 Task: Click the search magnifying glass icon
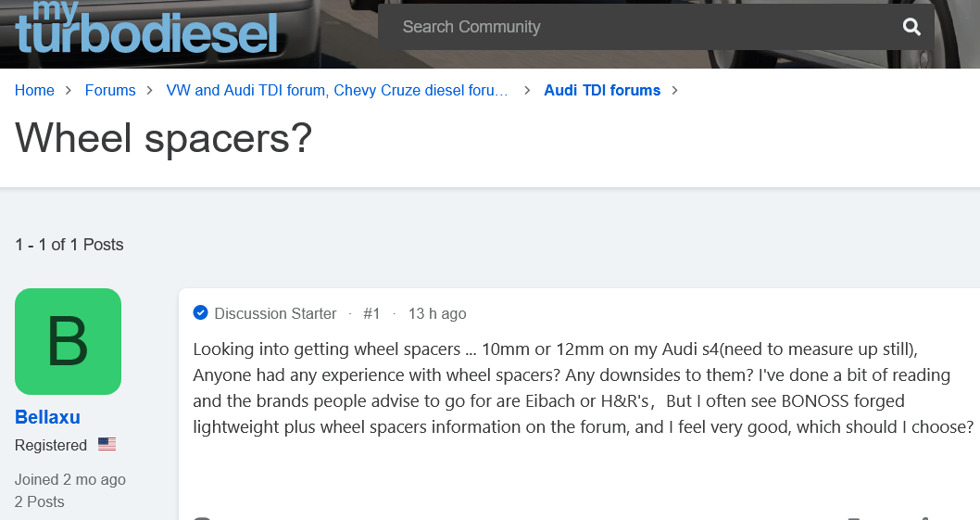[x=911, y=27]
